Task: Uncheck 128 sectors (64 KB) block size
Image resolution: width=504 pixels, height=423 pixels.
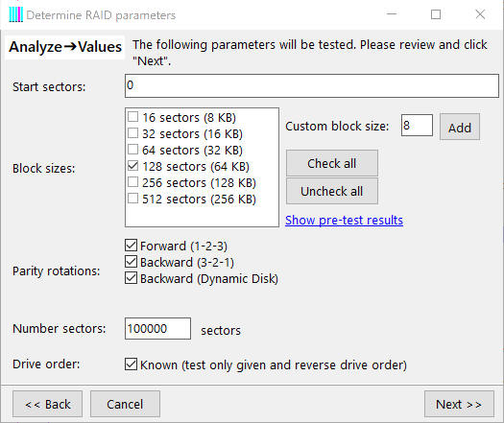Action: pyautogui.click(x=132, y=166)
